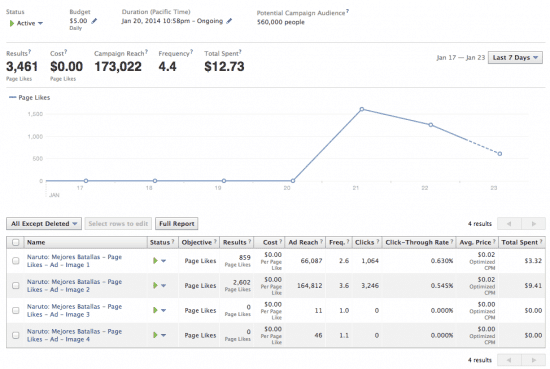Open Naruto Page Likes Ad Image 1 link
The image size is (550, 369).
tap(74, 261)
